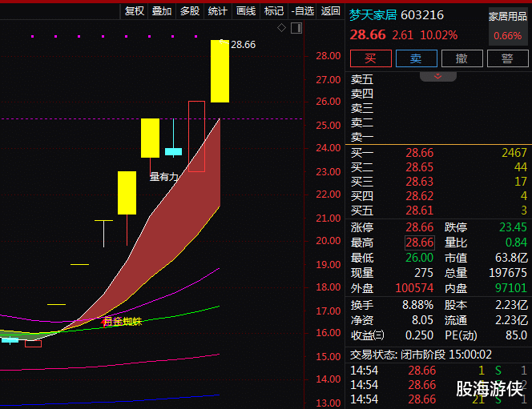Click 交易状态 closing status line
The height and width of the screenshot is (409, 532).
[x=421, y=355]
